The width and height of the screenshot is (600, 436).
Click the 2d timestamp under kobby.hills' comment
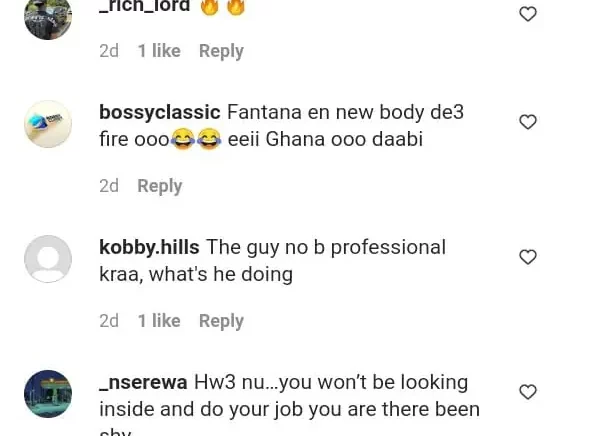109,321
